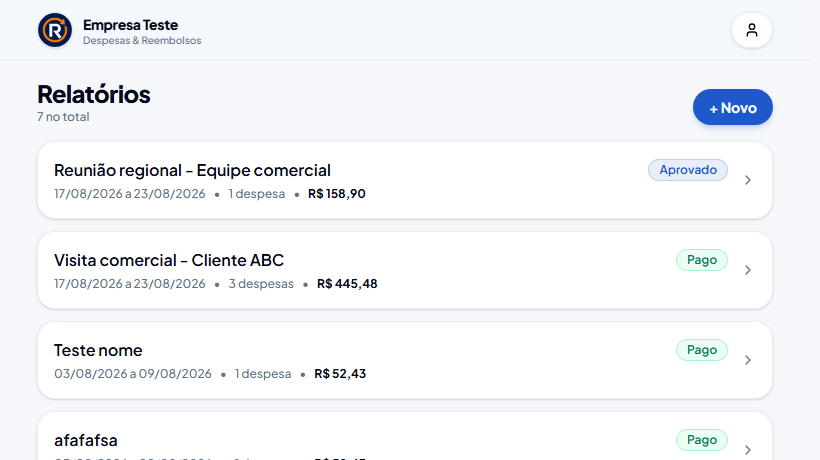Open chevron for afafafsa report
Image resolution: width=820 pixels, height=460 pixels.
click(748, 450)
